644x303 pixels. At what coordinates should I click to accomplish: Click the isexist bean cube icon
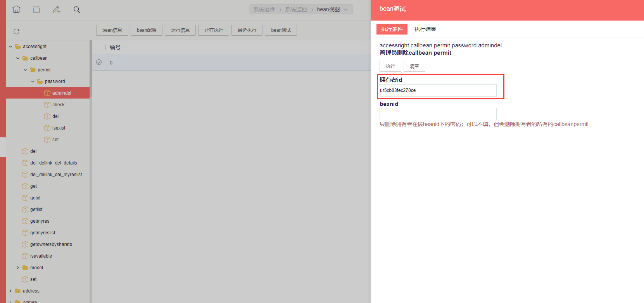[47, 128]
